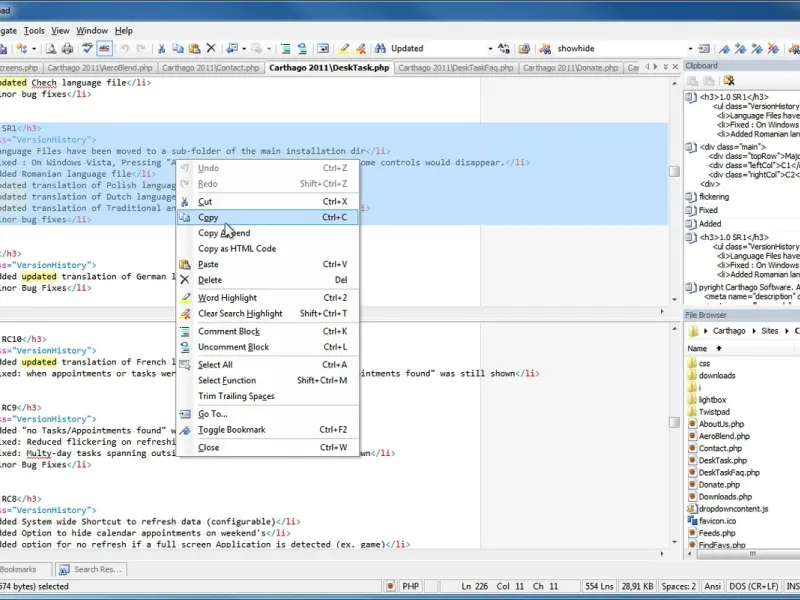Run the spell check toolbar icon
Image resolution: width=800 pixels, height=600 pixels.
(x=88, y=48)
